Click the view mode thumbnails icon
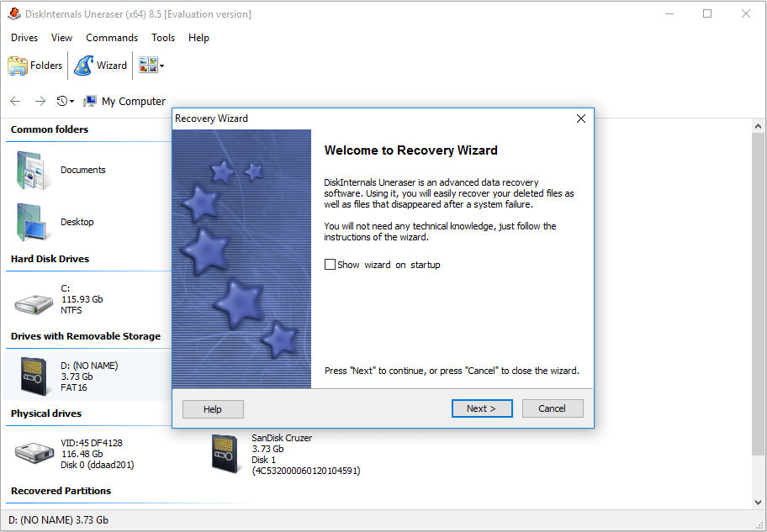 (x=147, y=66)
